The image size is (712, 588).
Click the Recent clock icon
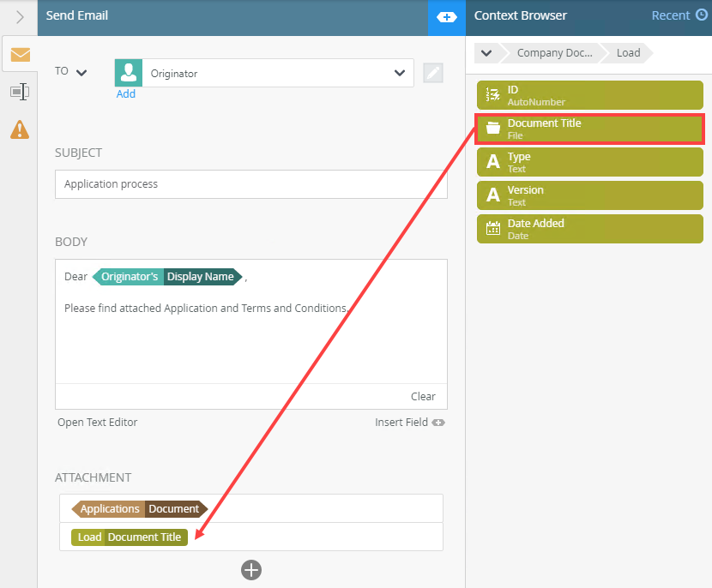point(702,15)
